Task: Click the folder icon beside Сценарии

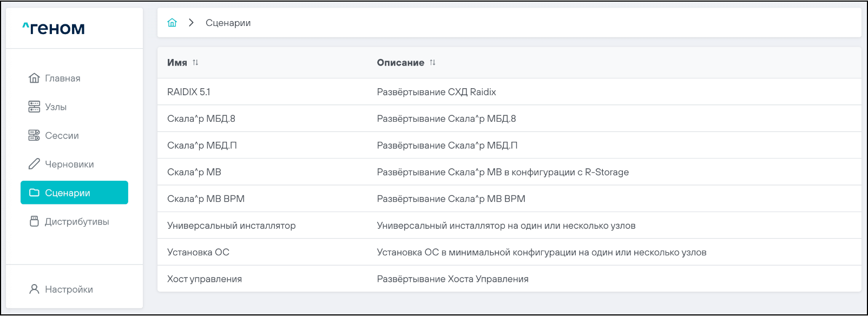Action: tap(34, 193)
